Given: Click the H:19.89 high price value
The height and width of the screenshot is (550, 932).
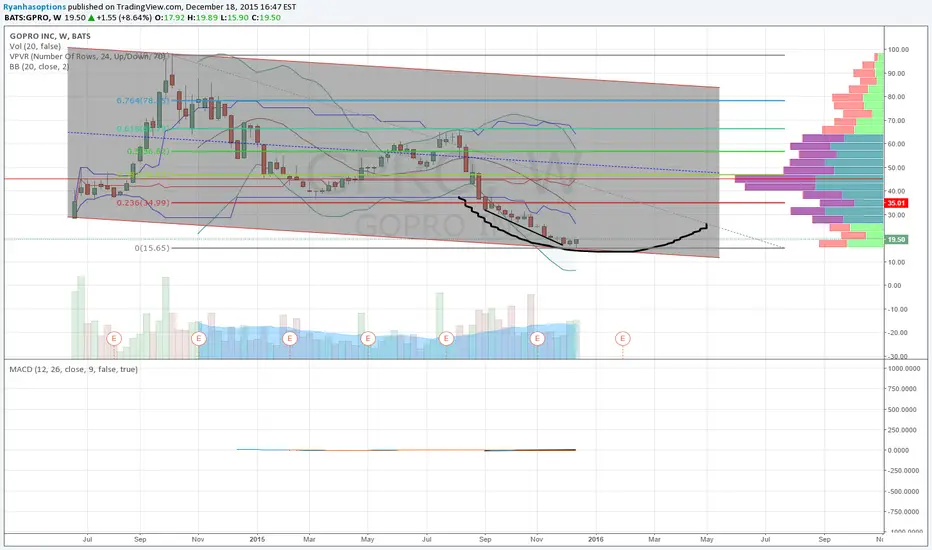Looking at the screenshot, I should tap(201, 18).
